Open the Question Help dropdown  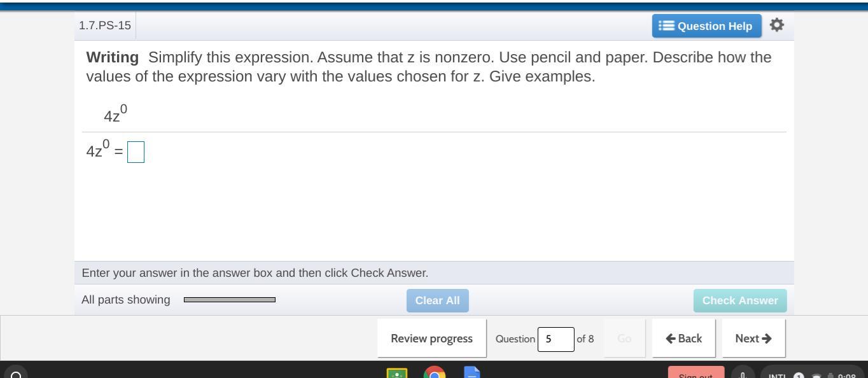coord(706,26)
